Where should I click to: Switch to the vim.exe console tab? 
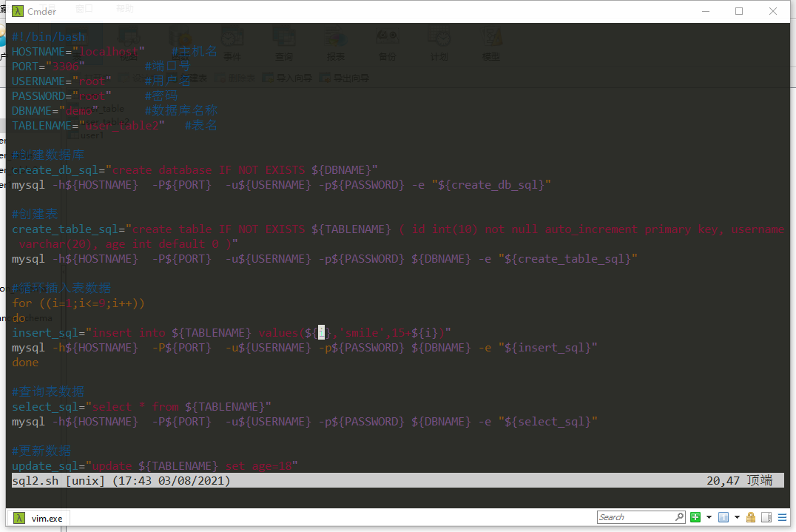[x=38, y=518]
